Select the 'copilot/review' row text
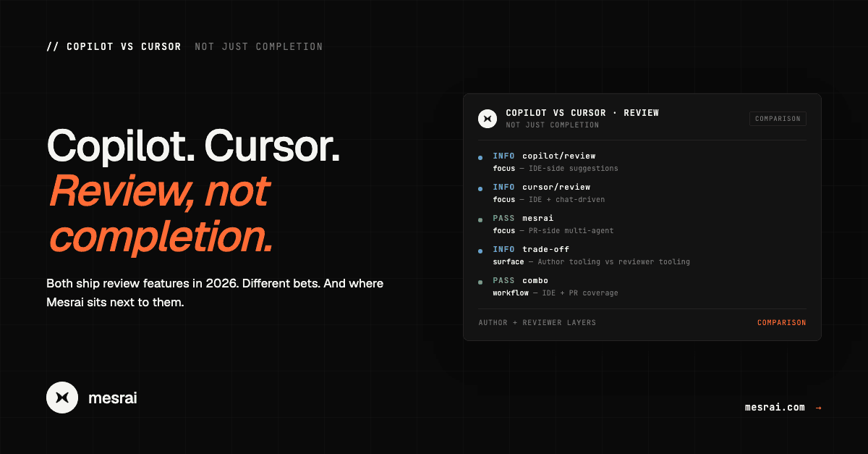 click(559, 156)
